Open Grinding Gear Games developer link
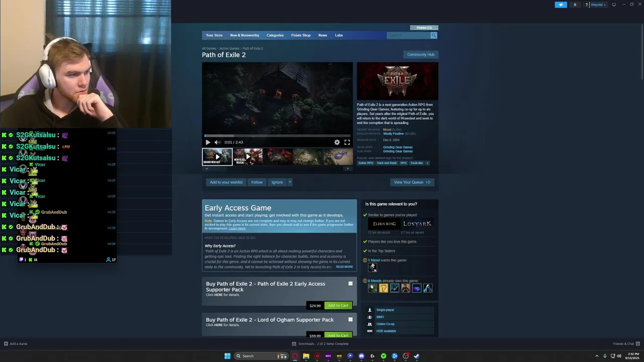 397,147
